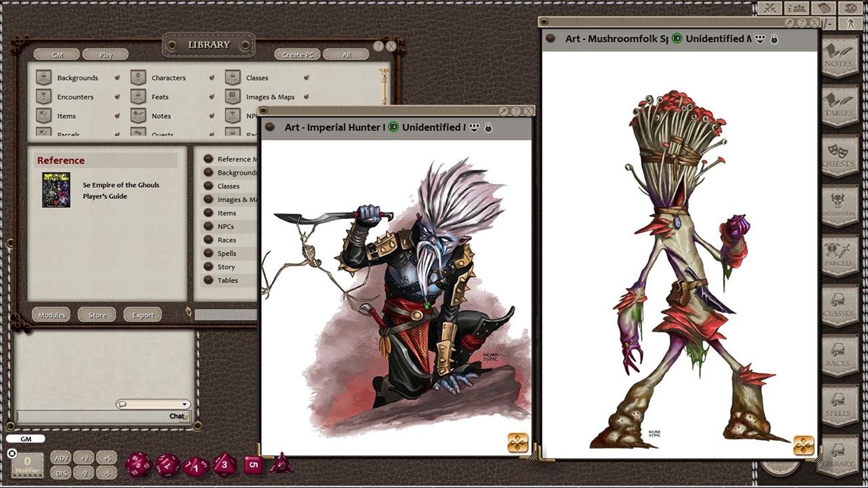
Task: Click the Modules button
Action: [52, 315]
